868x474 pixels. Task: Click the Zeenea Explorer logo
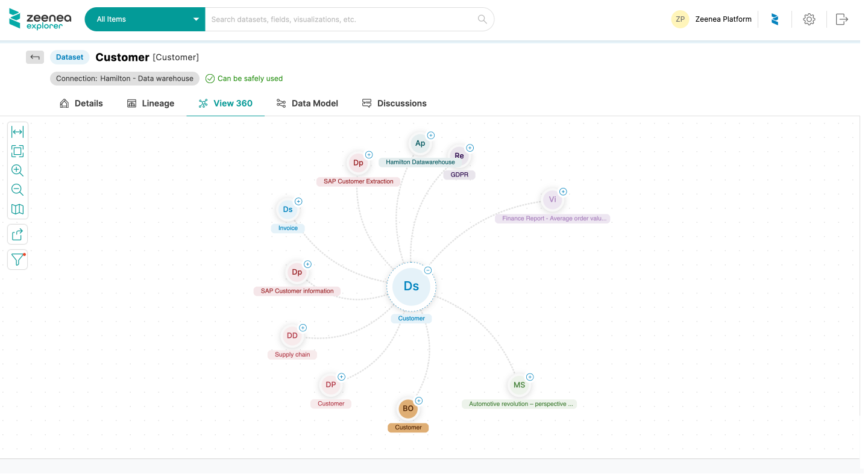coord(39,19)
